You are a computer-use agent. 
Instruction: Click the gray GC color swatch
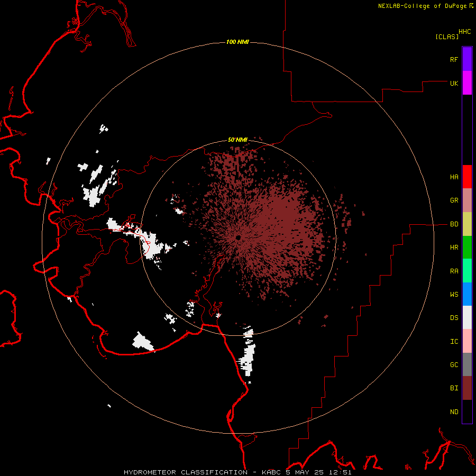coord(467,364)
